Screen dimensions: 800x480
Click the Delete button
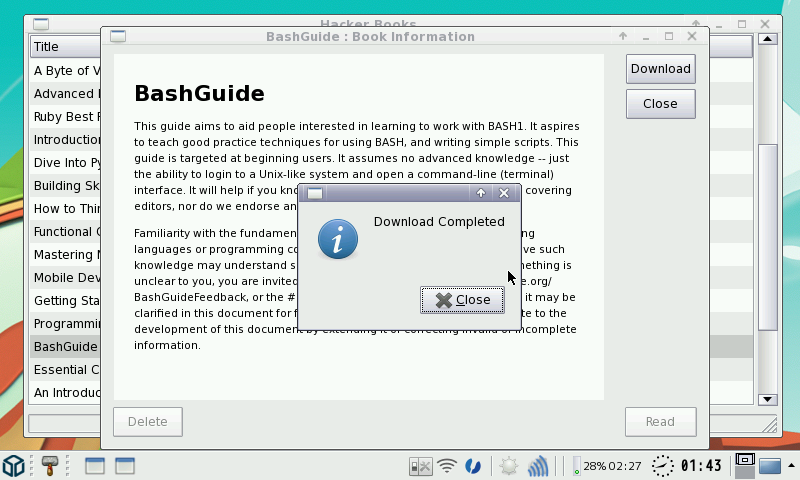(x=148, y=422)
